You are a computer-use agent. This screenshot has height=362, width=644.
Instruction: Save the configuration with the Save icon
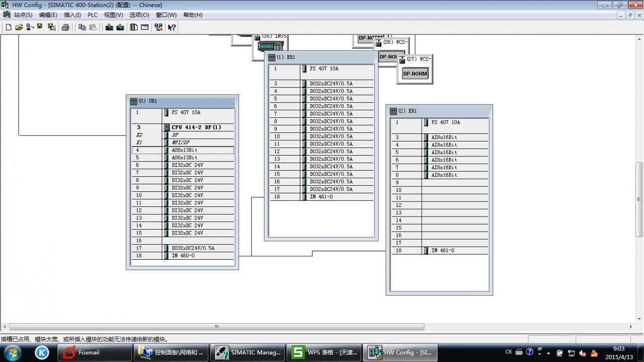pos(40,27)
